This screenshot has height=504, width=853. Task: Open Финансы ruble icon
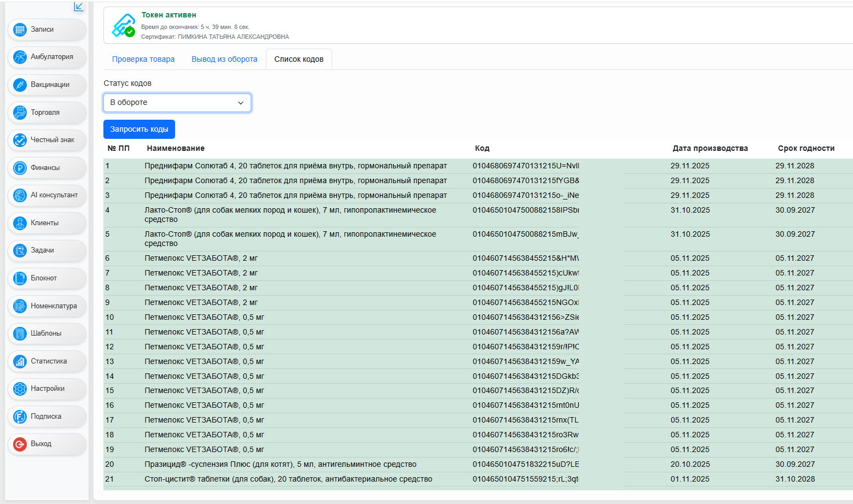pos(20,168)
